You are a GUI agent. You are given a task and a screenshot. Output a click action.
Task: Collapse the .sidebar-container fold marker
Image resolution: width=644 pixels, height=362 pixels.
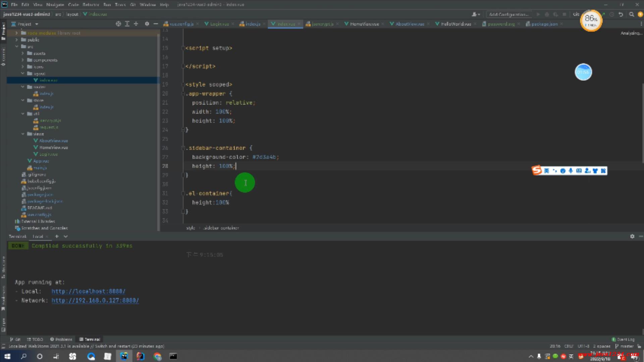[183, 148]
